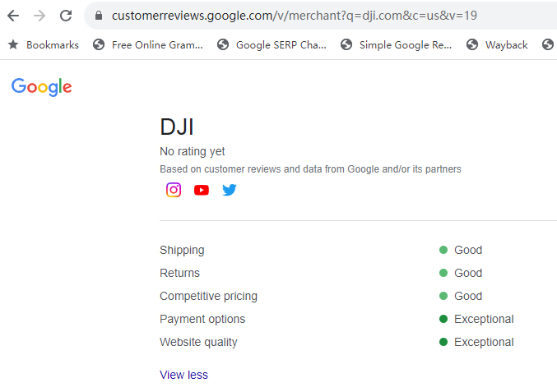Screen dimensions: 557x392
Task: Click the DJI merchant heading
Action: coord(177,127)
